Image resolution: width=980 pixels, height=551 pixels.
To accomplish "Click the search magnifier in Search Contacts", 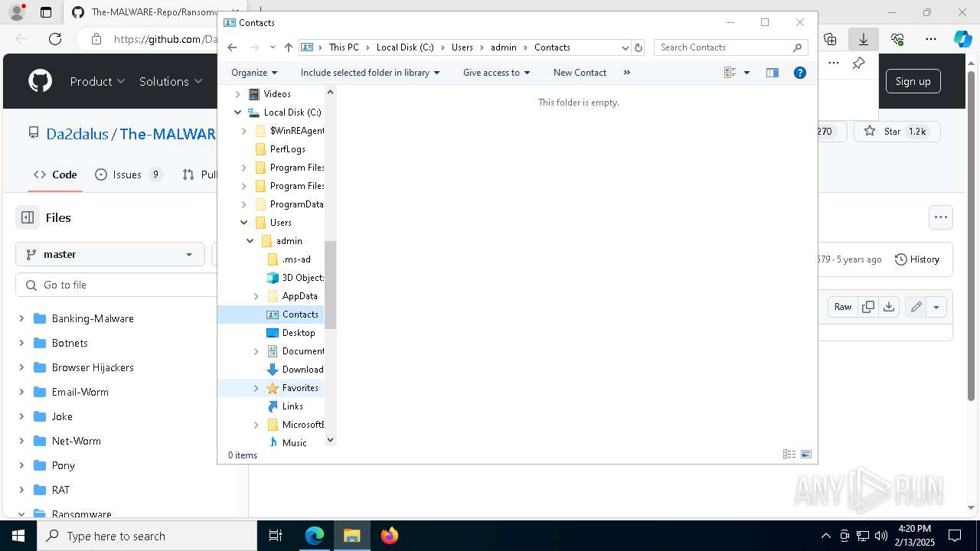I will pyautogui.click(x=797, y=47).
